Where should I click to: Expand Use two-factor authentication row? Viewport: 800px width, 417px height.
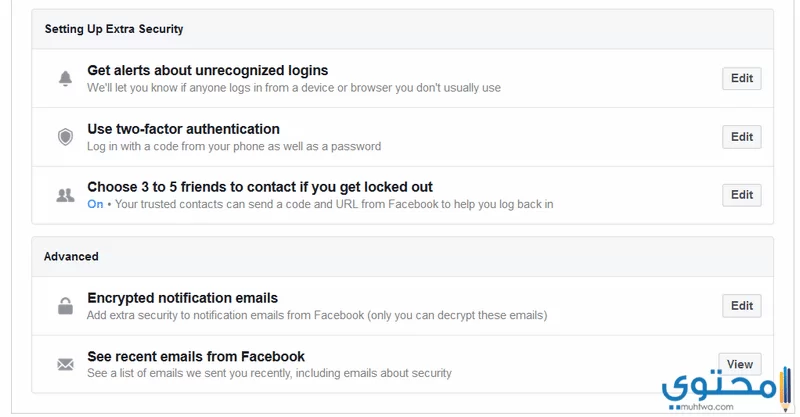[x=403, y=137]
